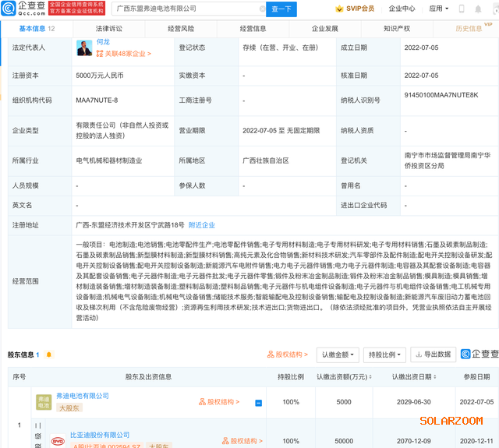Open the 附近企业 link by the address
499x448 pixels.
click(202, 225)
